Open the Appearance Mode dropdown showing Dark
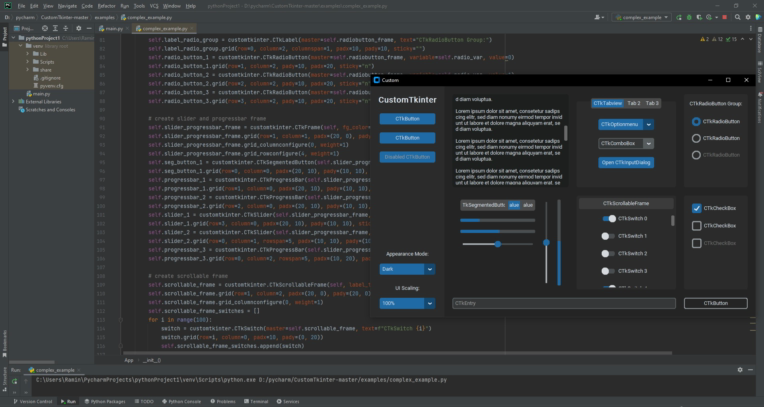The image size is (764, 407). 406,268
